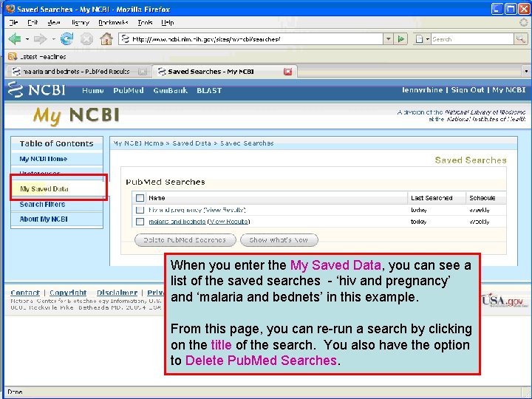Open My NCBI Home in Table of Contents
The height and width of the screenshot is (399, 532).
[x=43, y=159]
